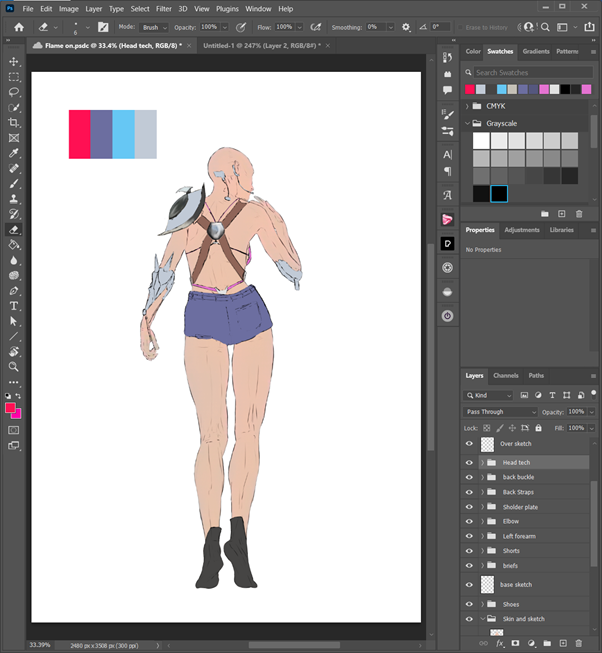The width and height of the screenshot is (602, 653).
Task: Create new swatch group folder
Action: [545, 214]
